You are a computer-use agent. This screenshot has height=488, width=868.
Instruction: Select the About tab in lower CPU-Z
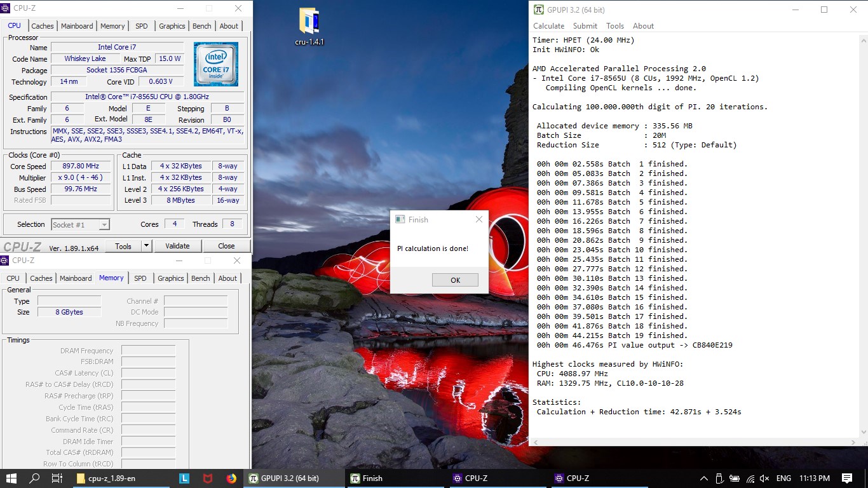[227, 278]
